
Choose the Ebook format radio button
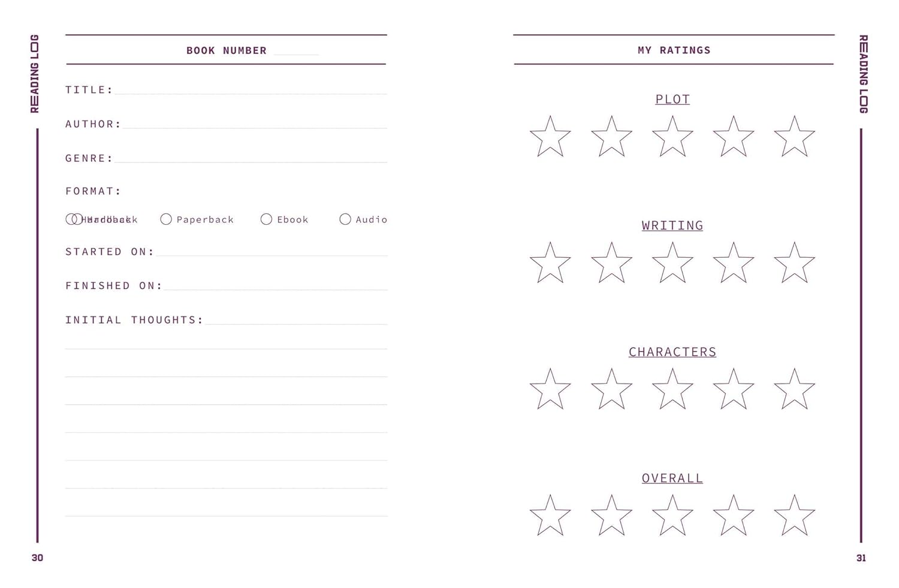coord(266,219)
